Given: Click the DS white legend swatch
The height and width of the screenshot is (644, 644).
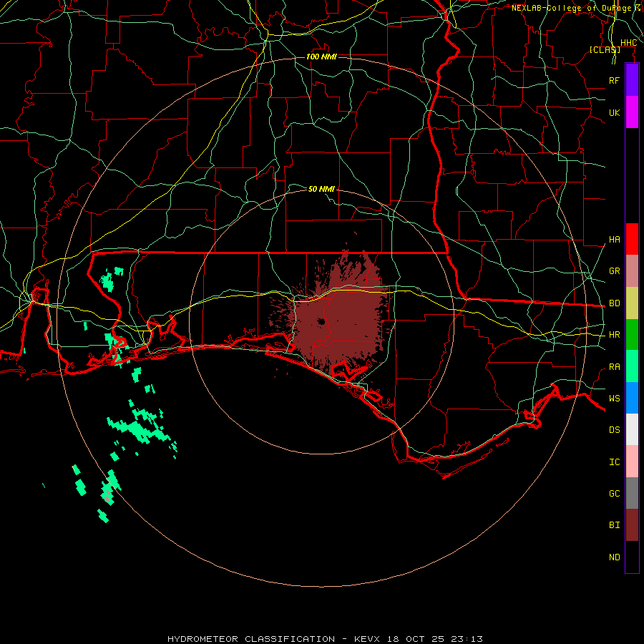Looking at the screenshot, I should pos(632,429).
